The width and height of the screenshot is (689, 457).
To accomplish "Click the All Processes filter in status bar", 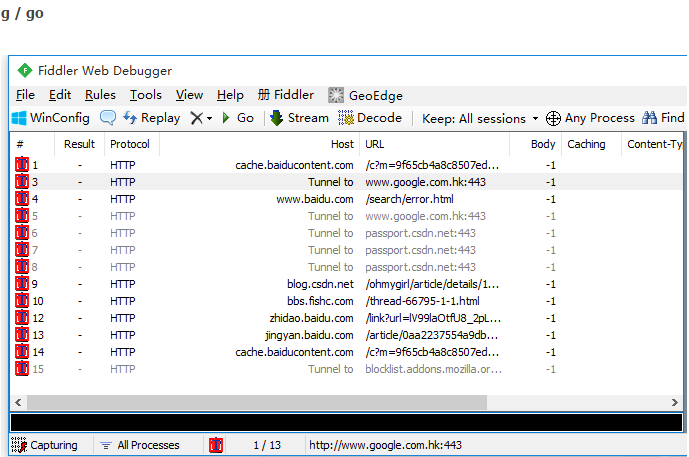I will tap(140, 445).
